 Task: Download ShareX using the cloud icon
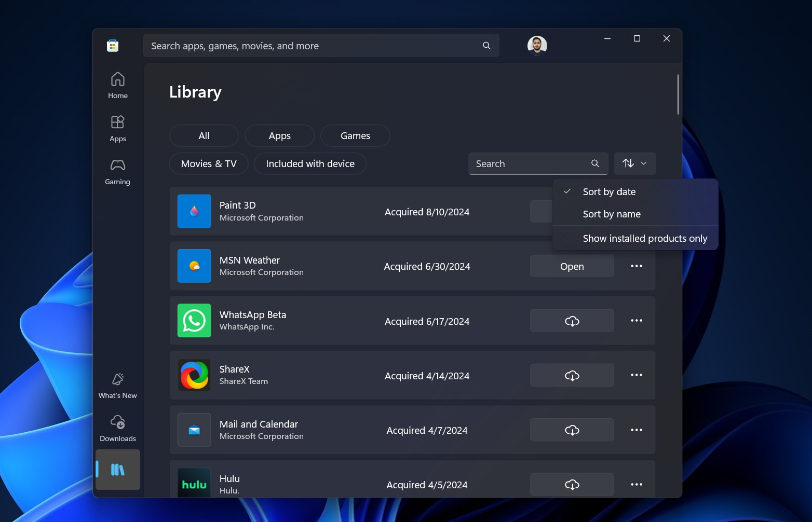(572, 375)
